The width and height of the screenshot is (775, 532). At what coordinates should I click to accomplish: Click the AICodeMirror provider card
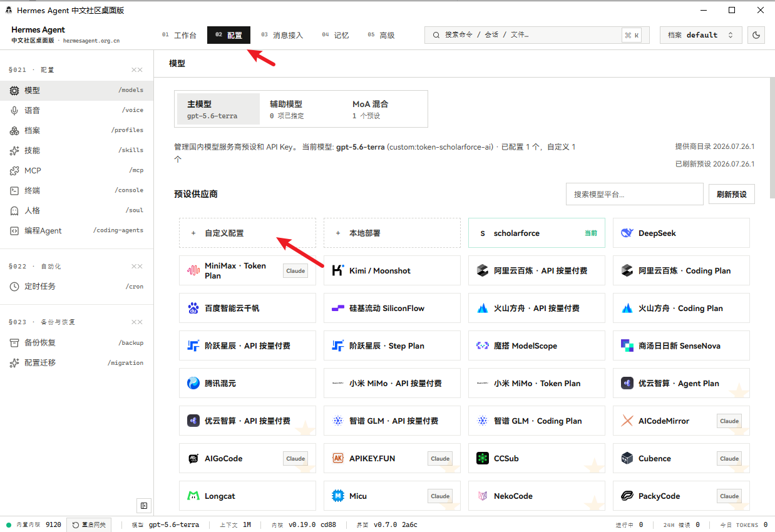tap(681, 421)
